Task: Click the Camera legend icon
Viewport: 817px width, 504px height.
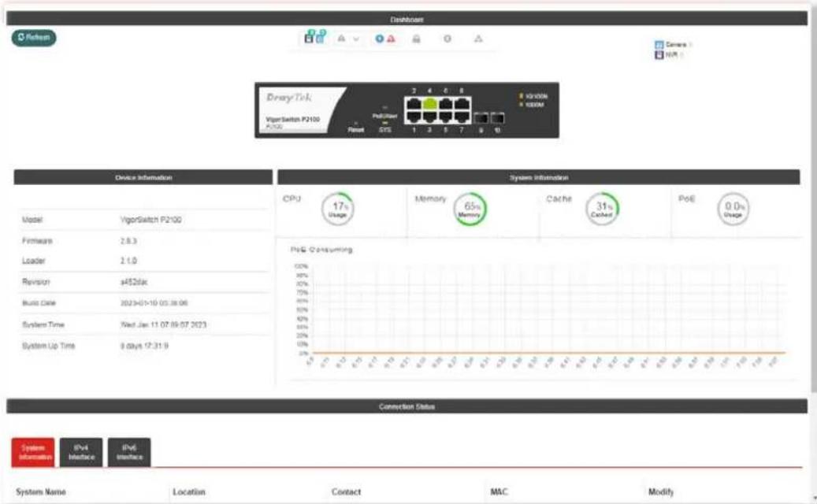Action: [659, 45]
